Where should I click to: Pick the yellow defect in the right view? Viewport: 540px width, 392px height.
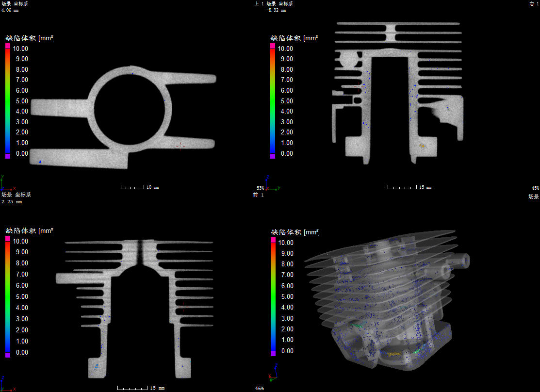[x=422, y=145]
